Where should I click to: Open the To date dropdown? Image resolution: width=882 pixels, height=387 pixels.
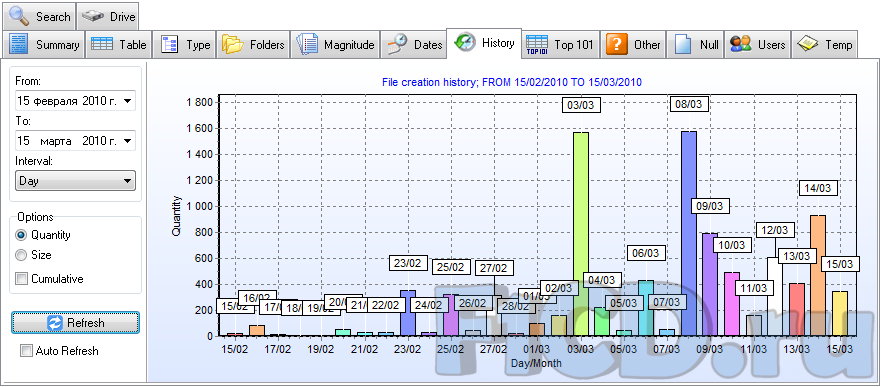[127, 140]
